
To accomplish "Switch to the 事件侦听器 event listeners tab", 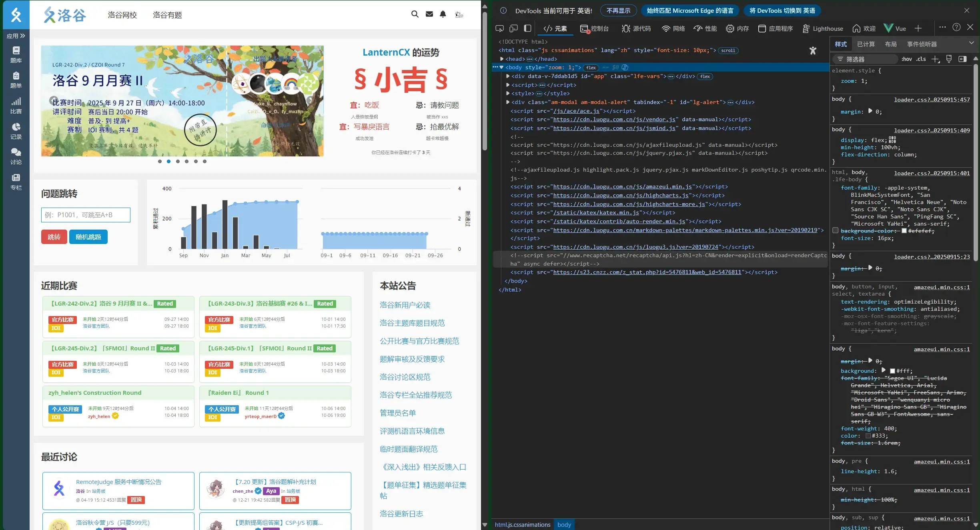I will tap(922, 44).
